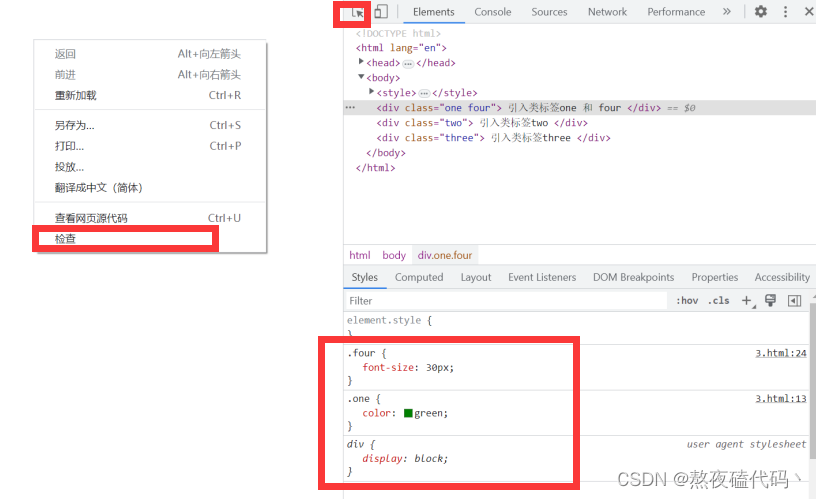Toggle the device toolbar icon
This screenshot has width=816, height=499.
click(381, 11)
